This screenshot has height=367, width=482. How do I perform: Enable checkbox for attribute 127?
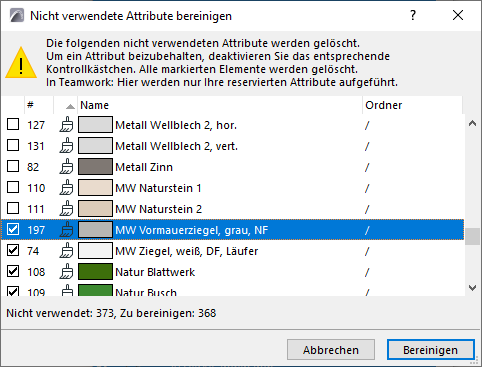point(13,125)
